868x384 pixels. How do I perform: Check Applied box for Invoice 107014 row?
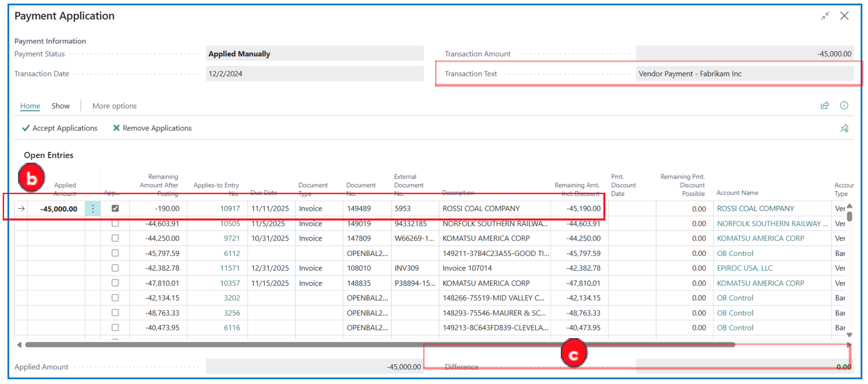pyautogui.click(x=115, y=268)
